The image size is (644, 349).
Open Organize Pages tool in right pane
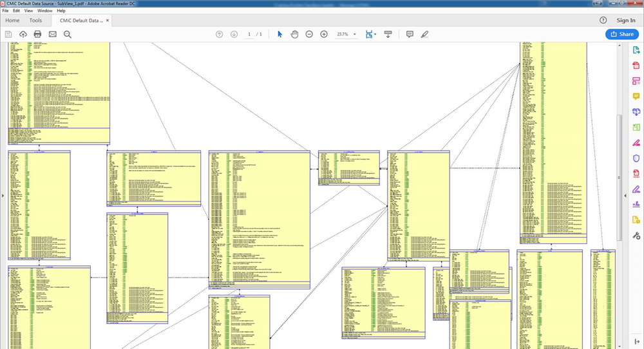pos(636,127)
